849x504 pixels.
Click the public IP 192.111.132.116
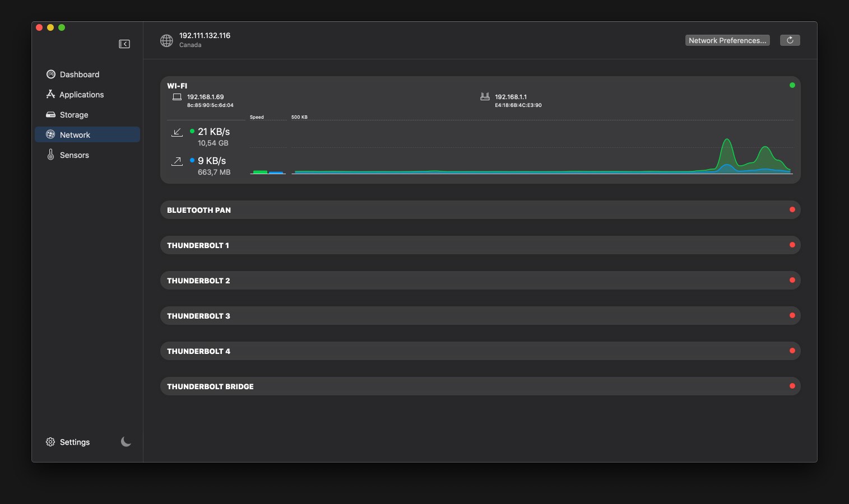coord(205,35)
